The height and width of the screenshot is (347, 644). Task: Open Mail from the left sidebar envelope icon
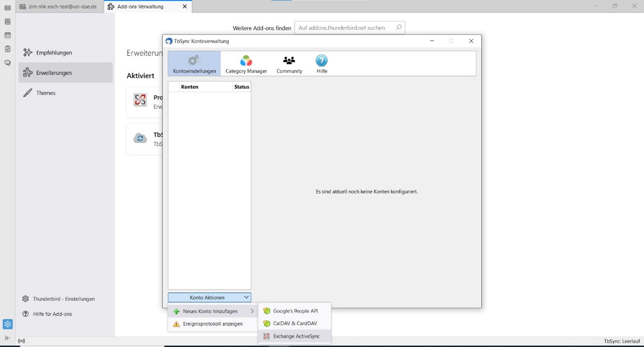pos(7,8)
